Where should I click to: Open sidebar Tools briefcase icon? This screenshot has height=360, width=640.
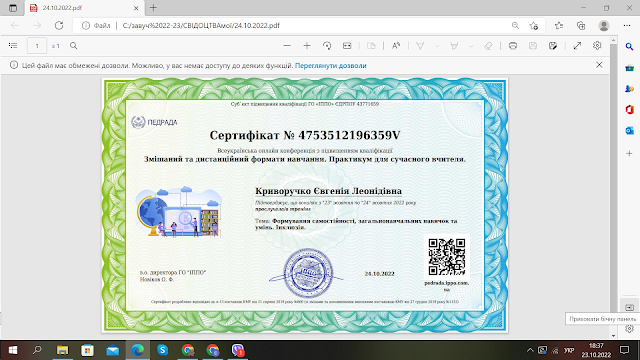tap(629, 68)
